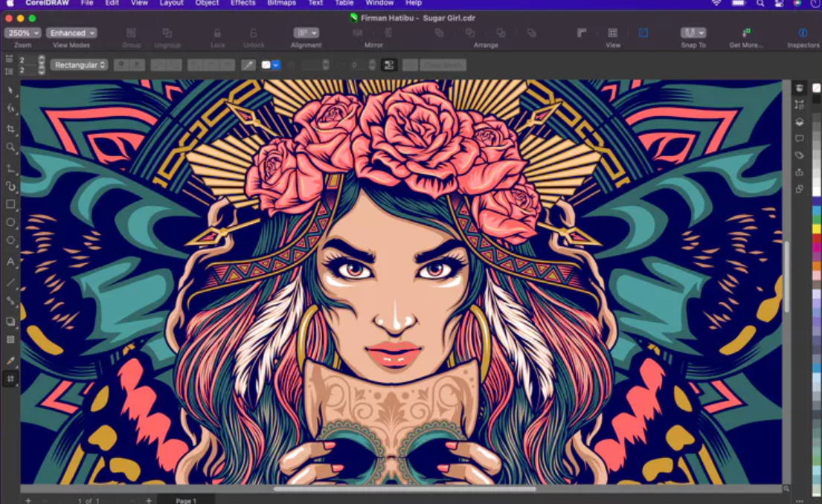Click the Group objects icon
This screenshot has height=504, width=822.
(131, 33)
